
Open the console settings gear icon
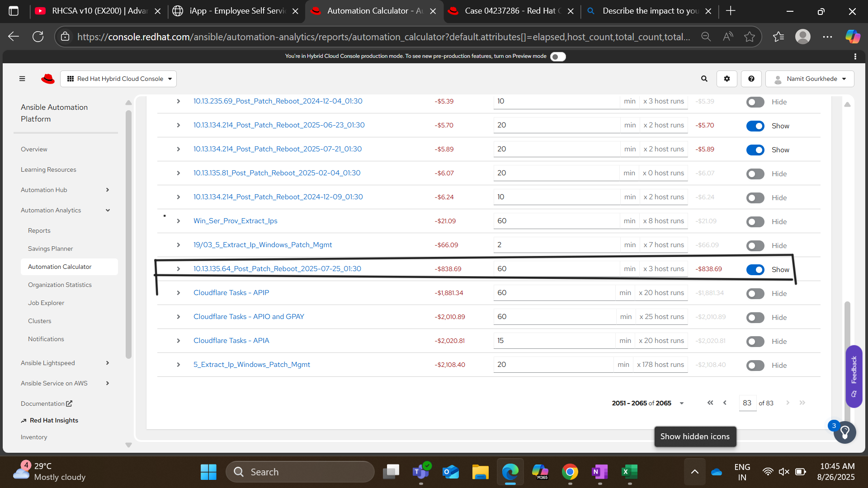click(726, 79)
